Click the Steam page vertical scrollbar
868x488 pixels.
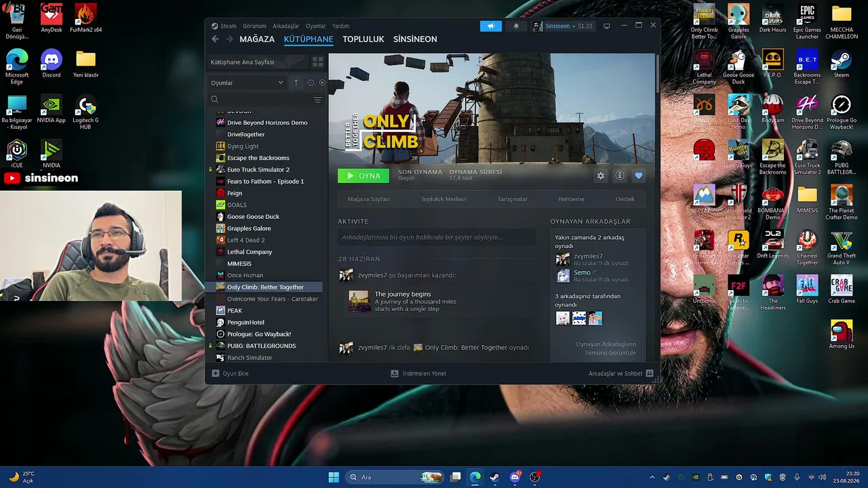pos(656,73)
